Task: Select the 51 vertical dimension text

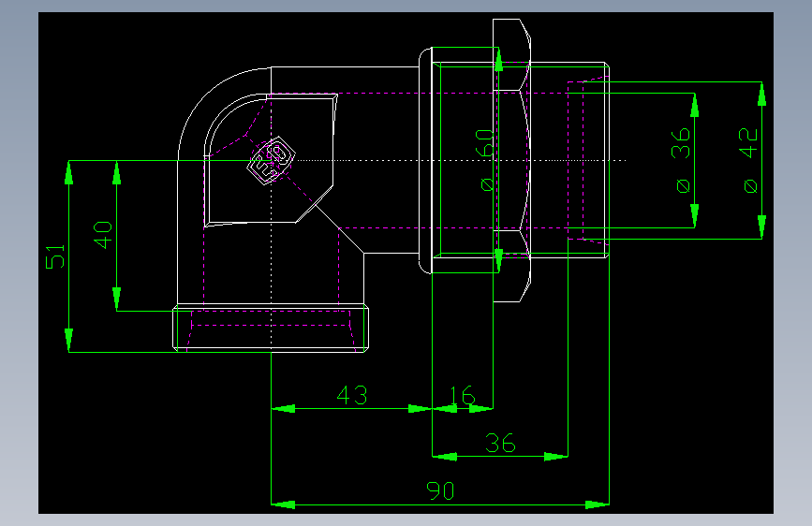Action: (x=55, y=256)
